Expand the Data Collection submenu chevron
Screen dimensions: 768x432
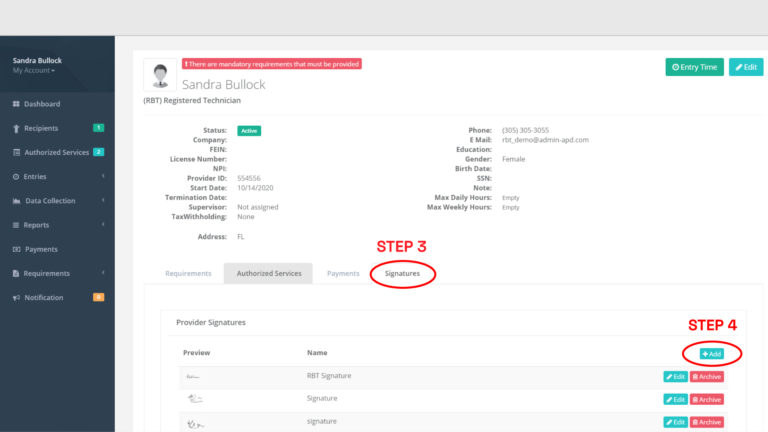(103, 200)
